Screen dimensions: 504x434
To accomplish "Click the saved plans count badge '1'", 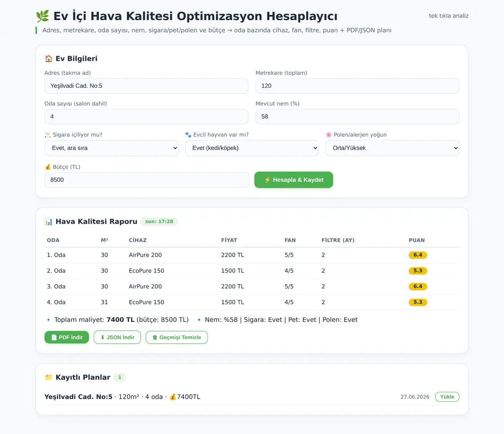I will tap(120, 377).
